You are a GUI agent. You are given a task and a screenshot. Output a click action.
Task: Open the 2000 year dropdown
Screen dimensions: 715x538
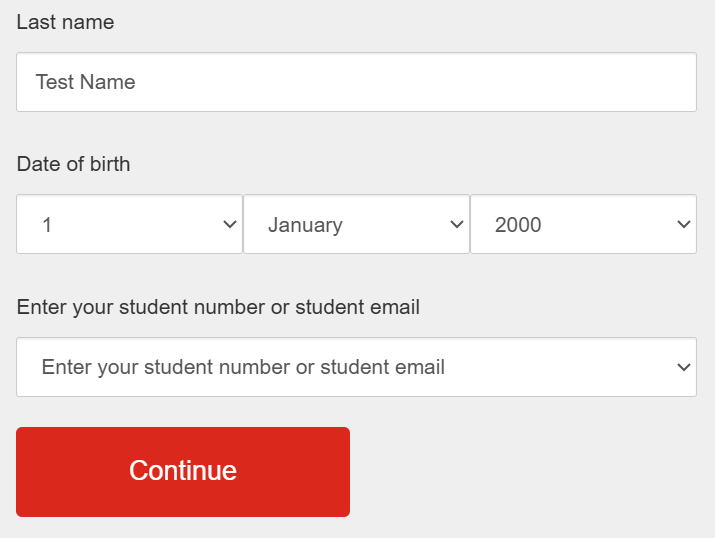pyautogui.click(x=583, y=224)
